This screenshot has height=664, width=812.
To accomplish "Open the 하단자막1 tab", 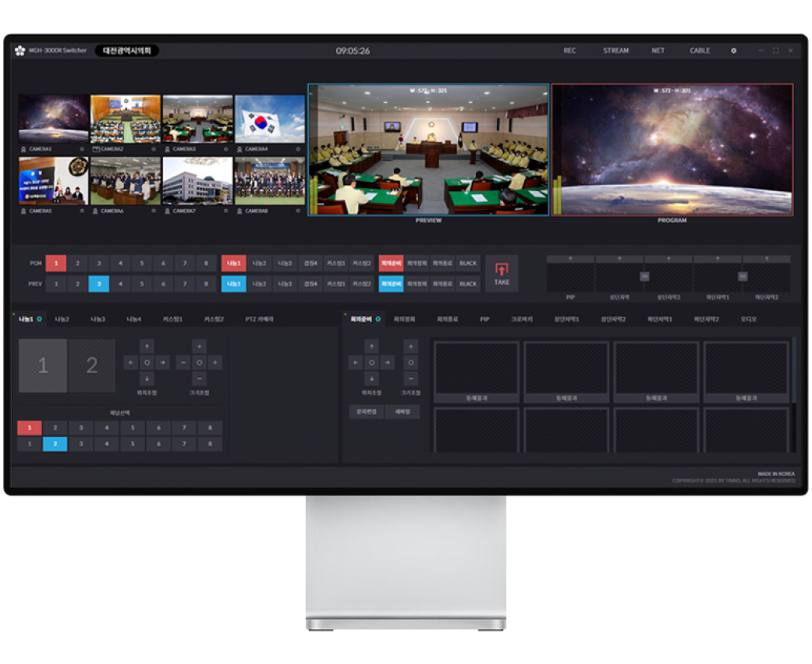I will click(x=660, y=319).
